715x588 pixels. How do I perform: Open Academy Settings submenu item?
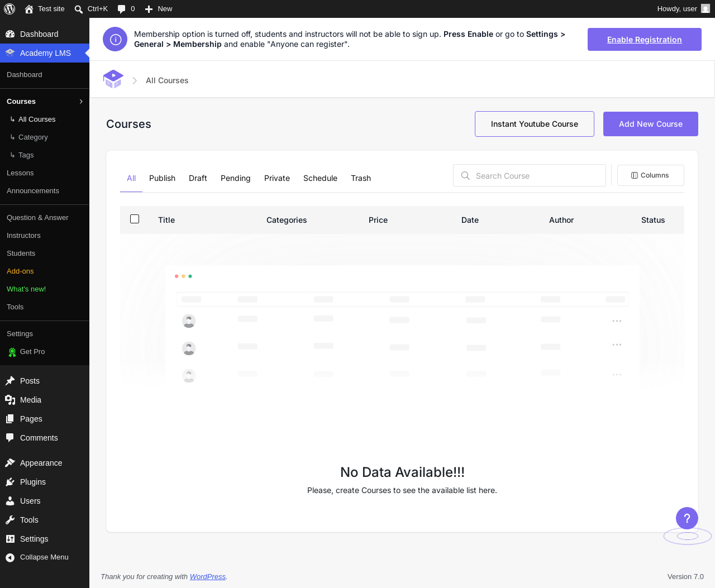point(20,334)
